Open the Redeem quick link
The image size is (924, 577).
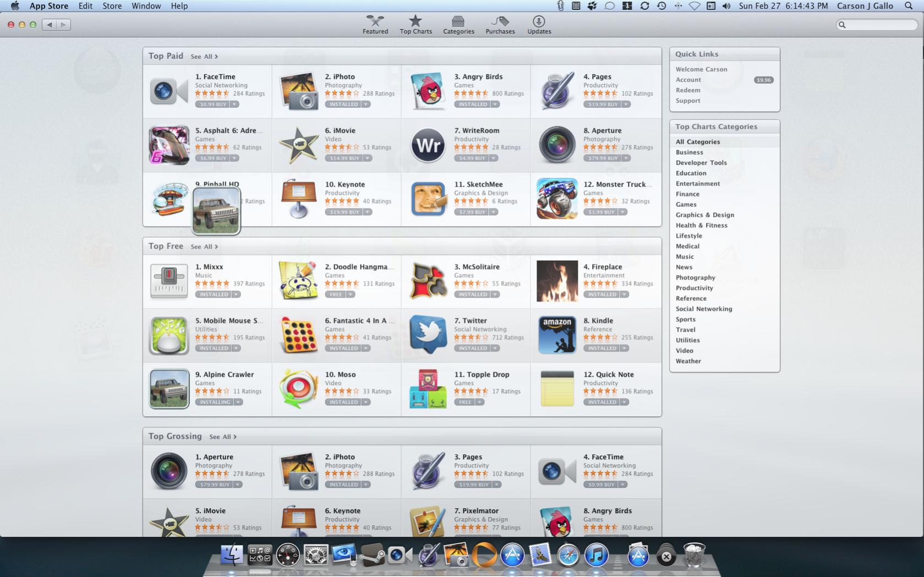click(x=688, y=90)
